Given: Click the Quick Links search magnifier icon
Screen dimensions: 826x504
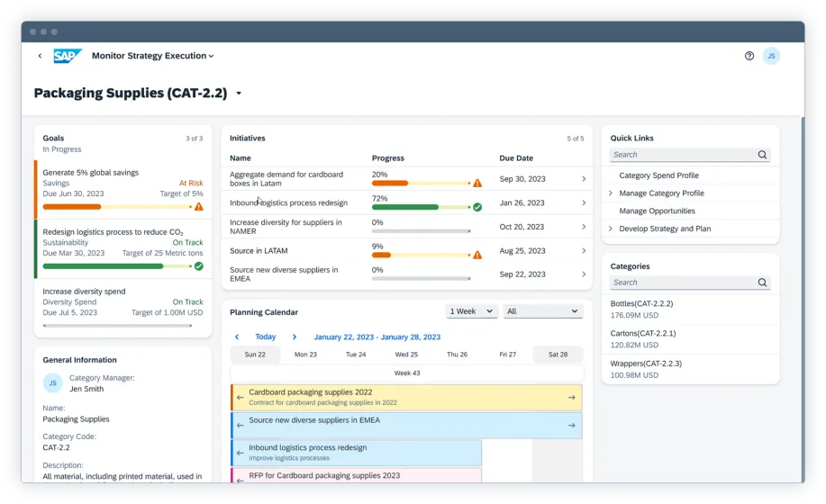Looking at the screenshot, I should point(763,155).
